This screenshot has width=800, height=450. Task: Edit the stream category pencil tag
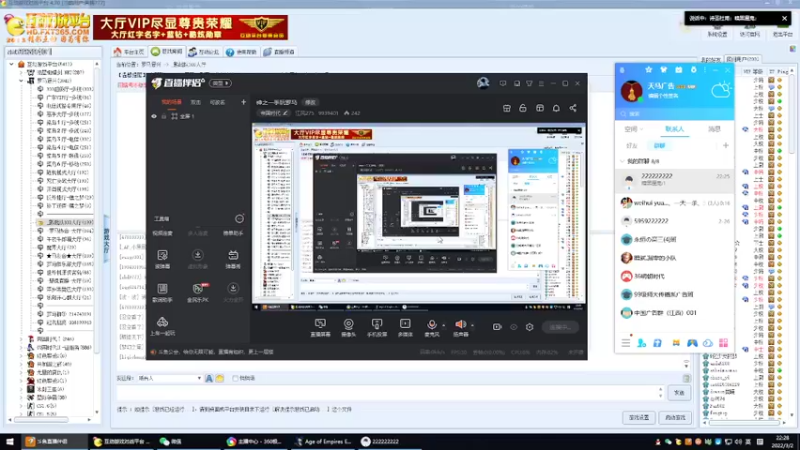pos(274,113)
